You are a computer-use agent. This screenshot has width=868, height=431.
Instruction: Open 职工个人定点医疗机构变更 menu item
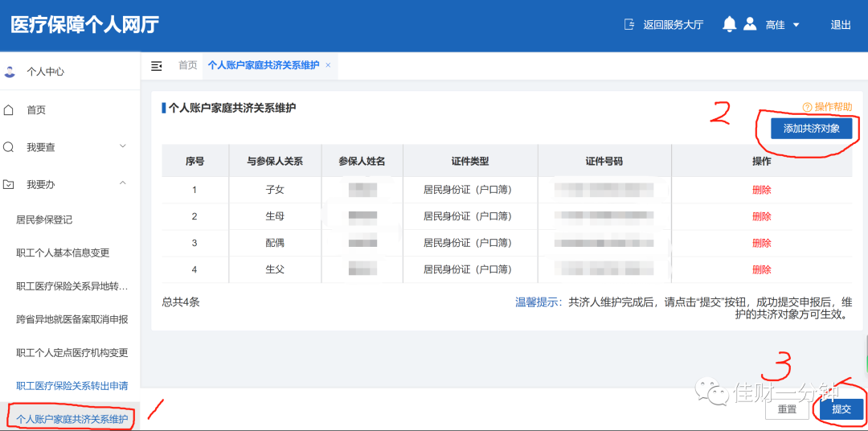(72, 353)
